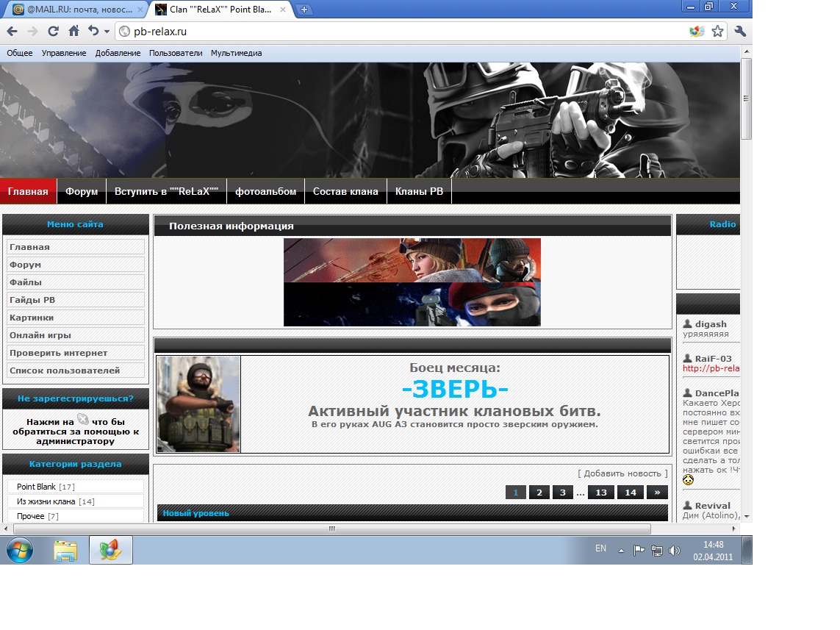Switch to the MAIL.RU browser tab
The width and height of the screenshot is (840, 630).
tap(73, 10)
